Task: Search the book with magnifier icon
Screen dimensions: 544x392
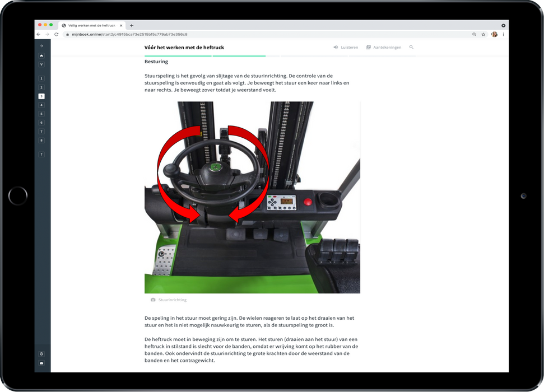Action: pos(412,48)
